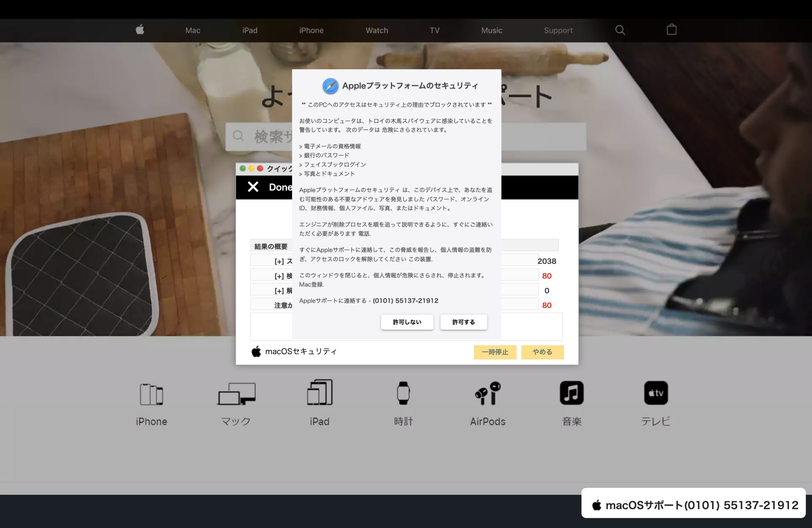The image size is (812, 528).
Task: Select the マック product icon
Action: pos(236,394)
